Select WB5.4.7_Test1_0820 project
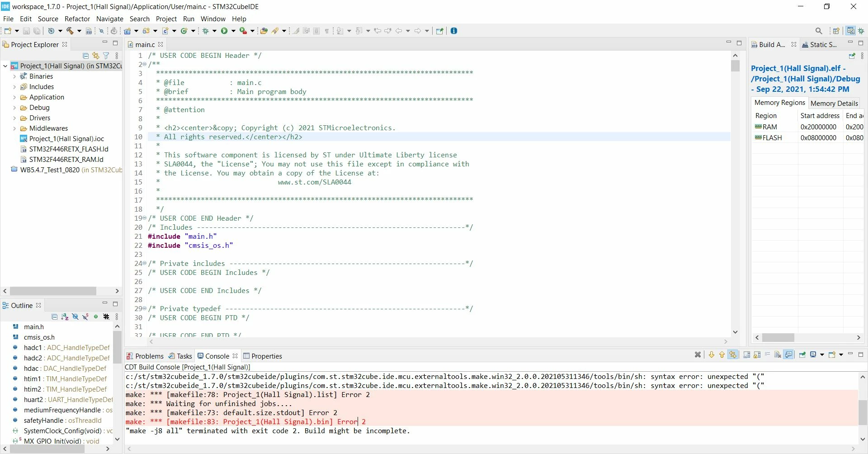 point(66,170)
